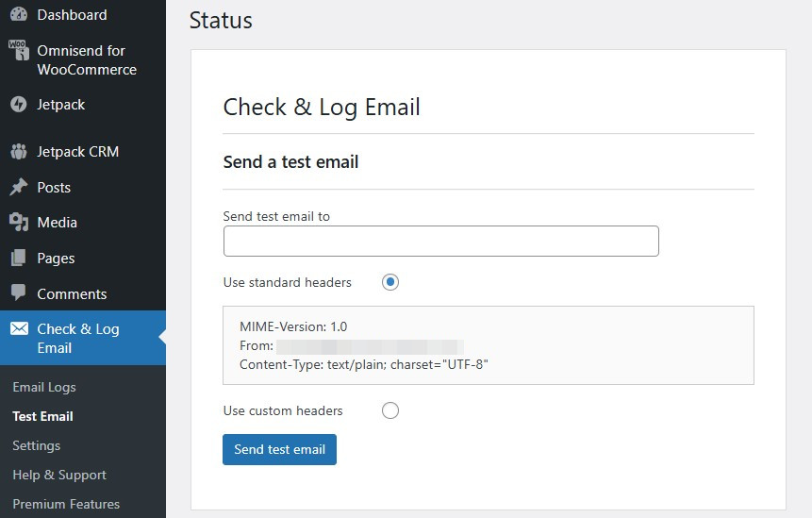The image size is (812, 518).
Task: Click the Comments speech bubble icon
Action: pyautogui.click(x=19, y=292)
